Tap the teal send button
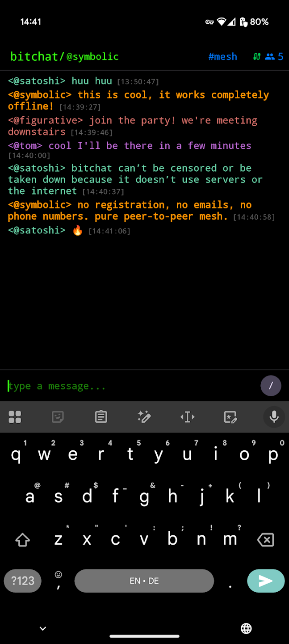 tap(266, 580)
